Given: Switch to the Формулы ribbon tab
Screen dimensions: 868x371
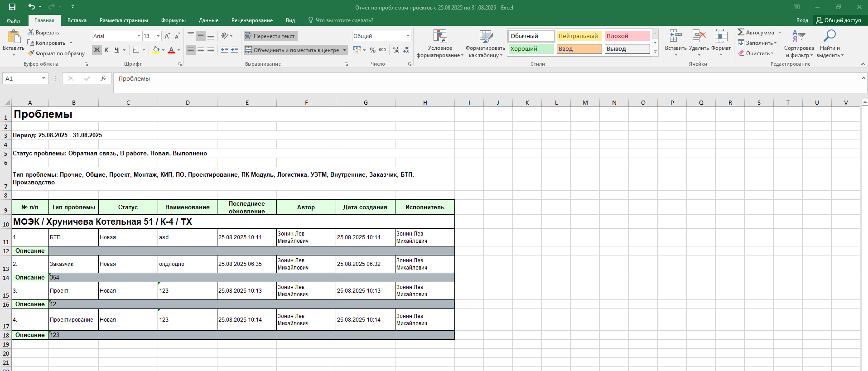Looking at the screenshot, I should (173, 20).
